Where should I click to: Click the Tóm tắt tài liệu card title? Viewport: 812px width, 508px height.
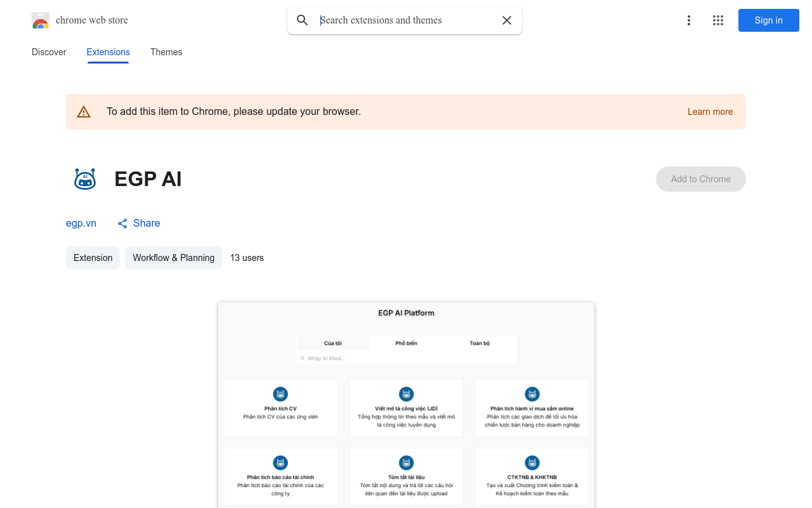coord(406,478)
